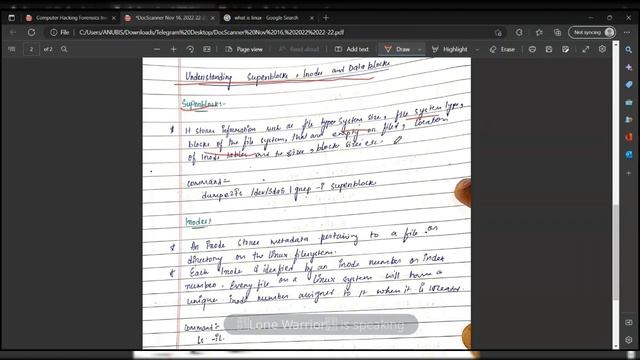Open Tools briefcase icon in sidebar
Image resolution: width=640 pixels, height=360 pixels.
click(x=629, y=102)
